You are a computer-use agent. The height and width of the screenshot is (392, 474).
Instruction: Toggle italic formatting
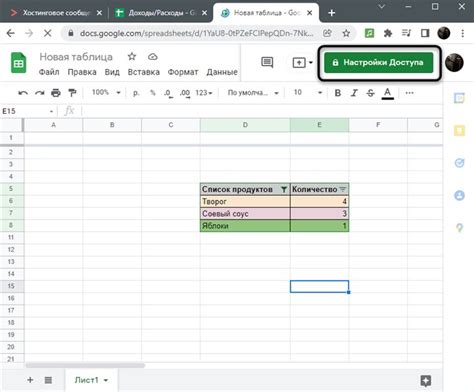[354, 93]
